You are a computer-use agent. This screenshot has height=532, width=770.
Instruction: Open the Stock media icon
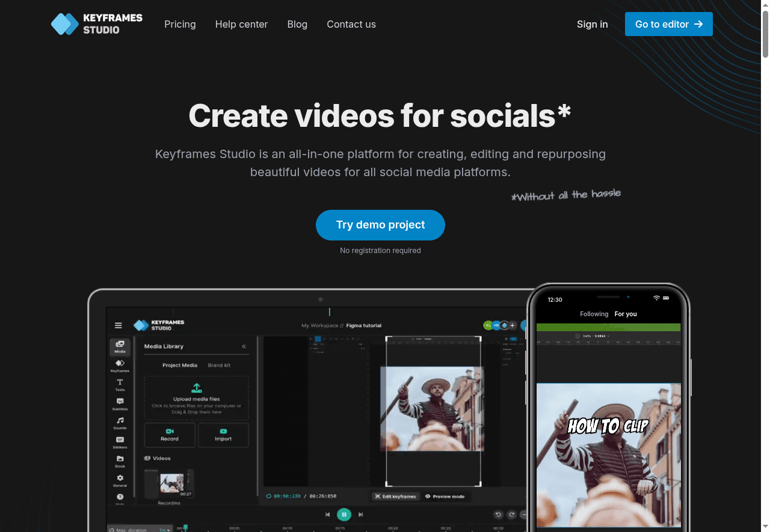tap(120, 461)
